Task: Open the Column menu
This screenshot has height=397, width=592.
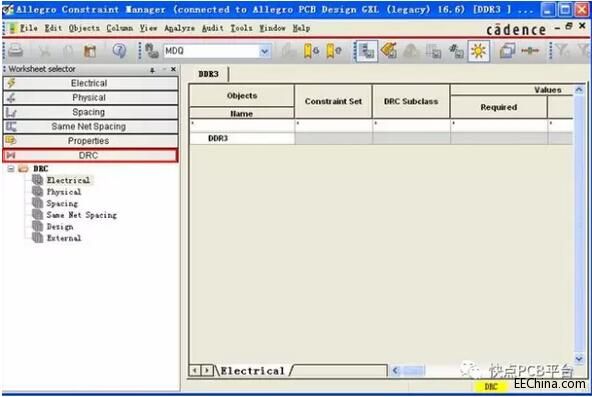Action: [x=120, y=28]
